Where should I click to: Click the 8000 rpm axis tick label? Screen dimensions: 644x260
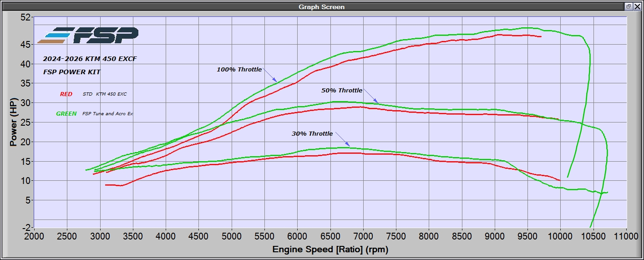429,237
